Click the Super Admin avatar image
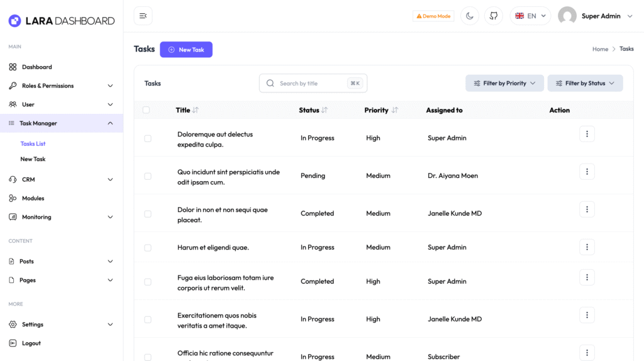 point(567,16)
